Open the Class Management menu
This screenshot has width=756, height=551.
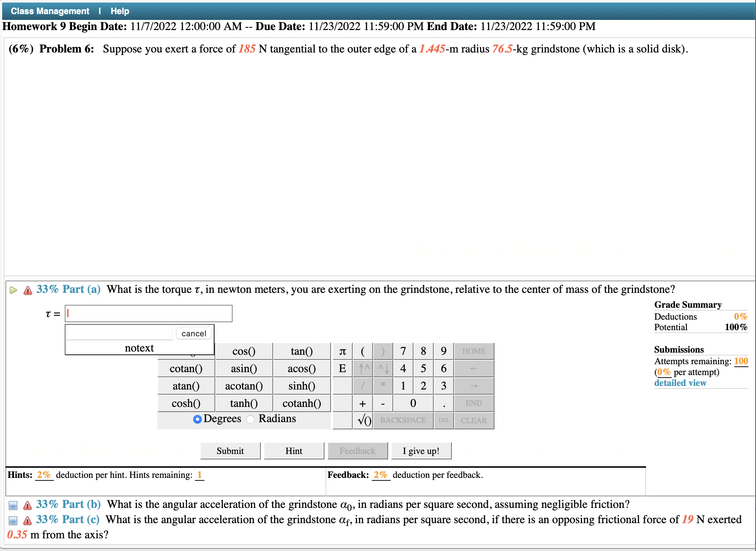coord(50,10)
